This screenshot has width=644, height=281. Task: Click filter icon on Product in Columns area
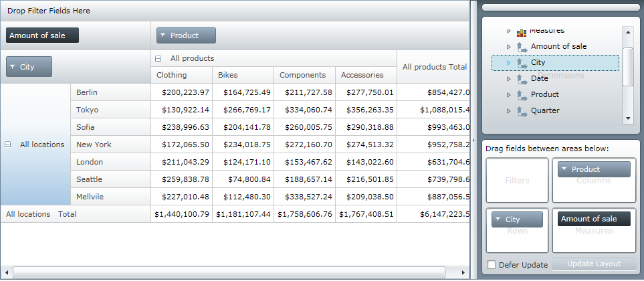click(x=564, y=170)
